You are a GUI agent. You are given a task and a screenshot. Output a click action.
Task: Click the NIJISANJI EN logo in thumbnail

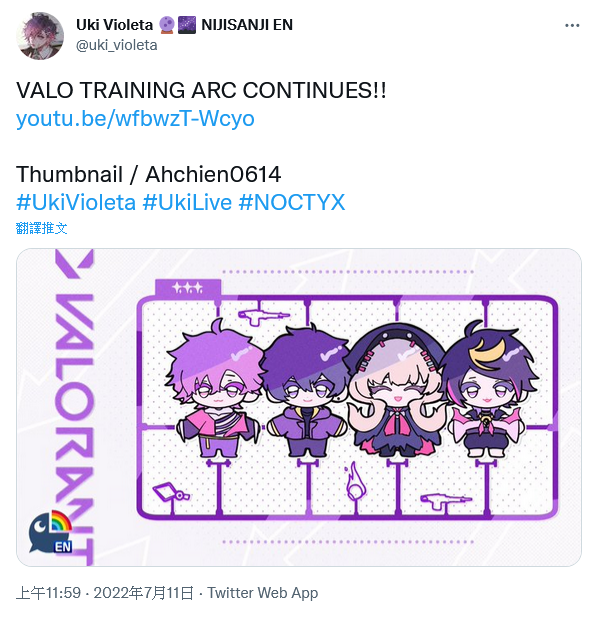50,532
